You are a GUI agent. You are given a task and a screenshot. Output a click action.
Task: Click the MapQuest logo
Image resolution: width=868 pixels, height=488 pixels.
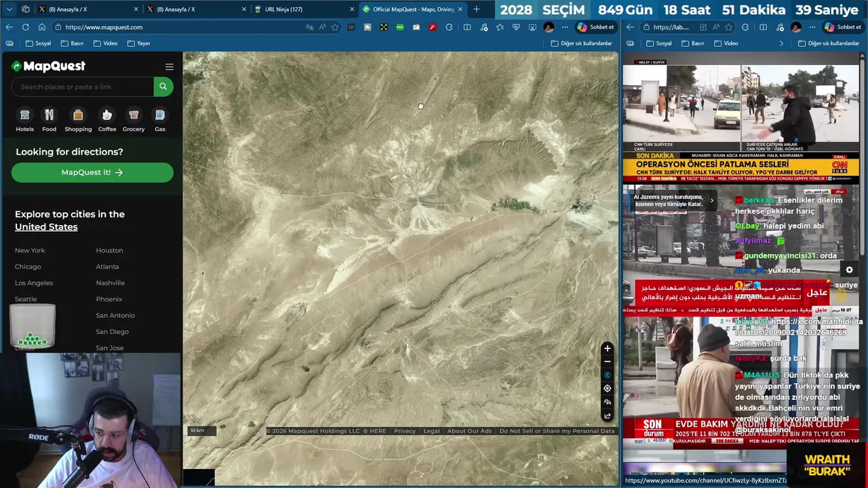click(48, 66)
